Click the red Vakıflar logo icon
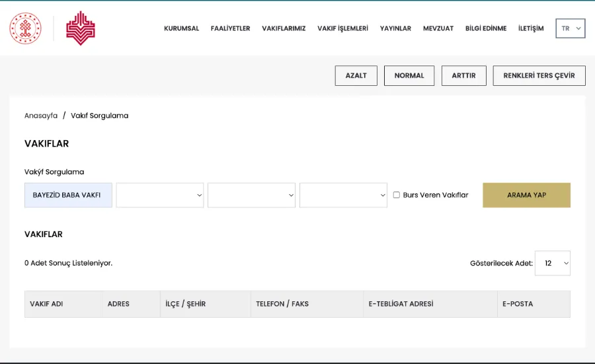The width and height of the screenshot is (595, 364). pos(81,28)
